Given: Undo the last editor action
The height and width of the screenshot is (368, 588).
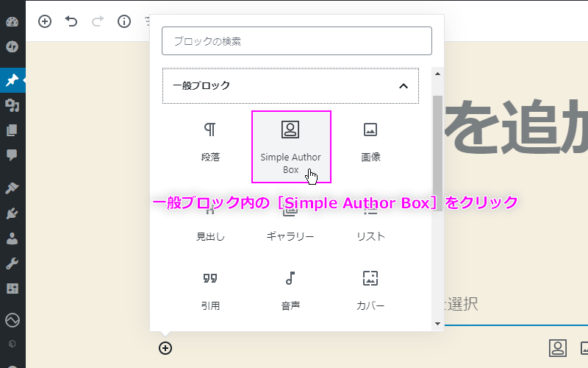Looking at the screenshot, I should coord(71,21).
